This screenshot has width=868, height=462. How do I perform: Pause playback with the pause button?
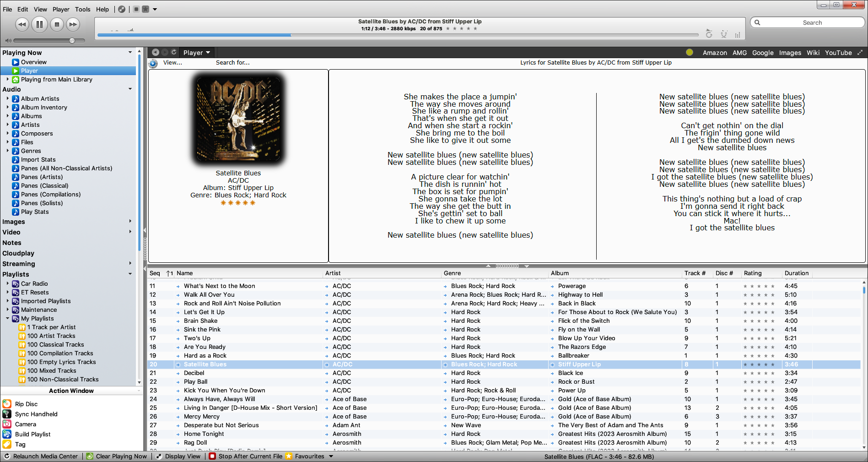click(x=40, y=25)
